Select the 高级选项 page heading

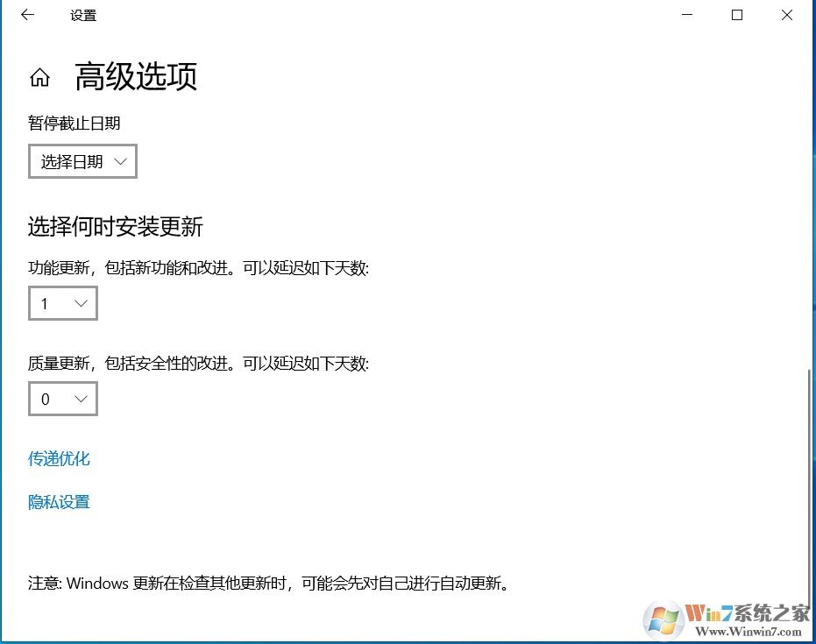tap(137, 77)
